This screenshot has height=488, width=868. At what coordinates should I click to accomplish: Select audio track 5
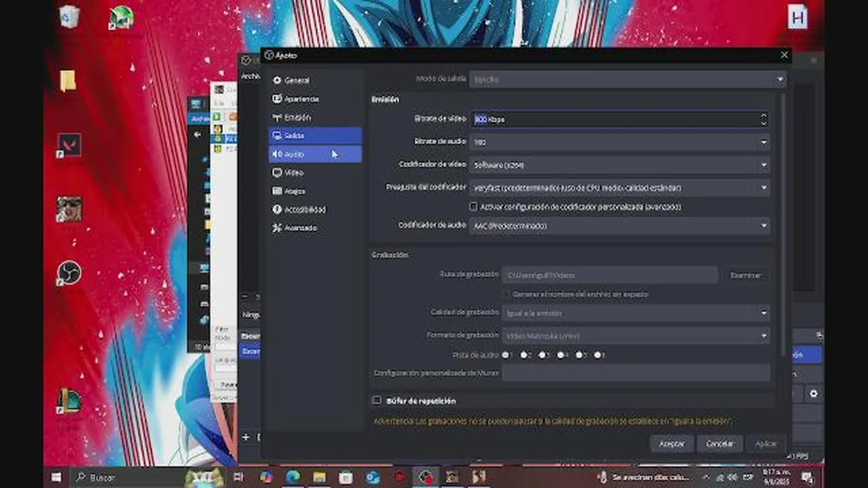[579, 354]
